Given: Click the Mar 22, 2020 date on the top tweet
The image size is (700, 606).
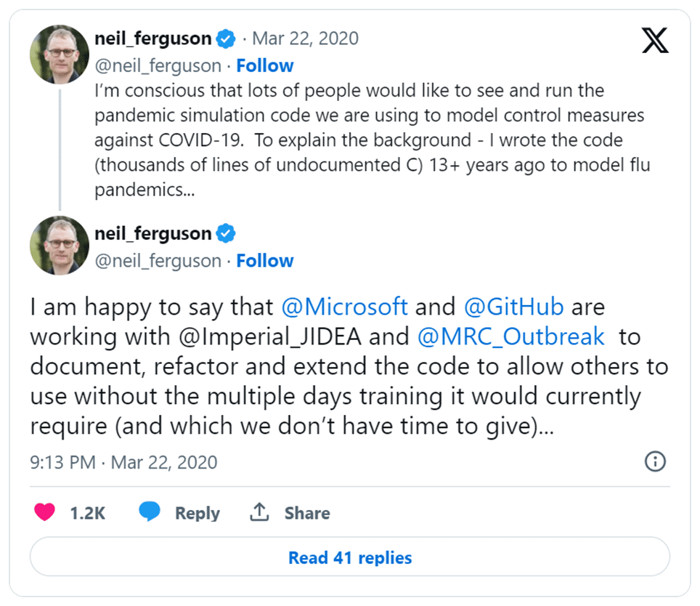Looking at the screenshot, I should (x=306, y=39).
